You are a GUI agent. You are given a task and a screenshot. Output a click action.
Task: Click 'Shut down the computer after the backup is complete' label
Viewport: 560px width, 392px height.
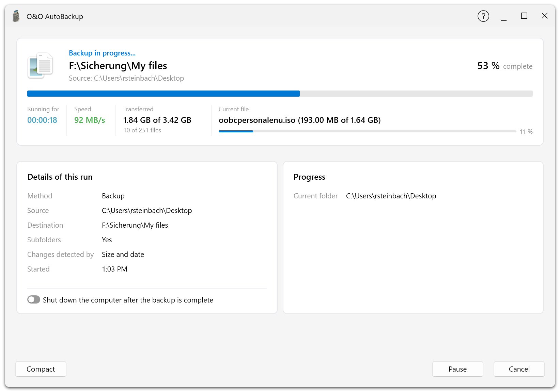(x=128, y=300)
